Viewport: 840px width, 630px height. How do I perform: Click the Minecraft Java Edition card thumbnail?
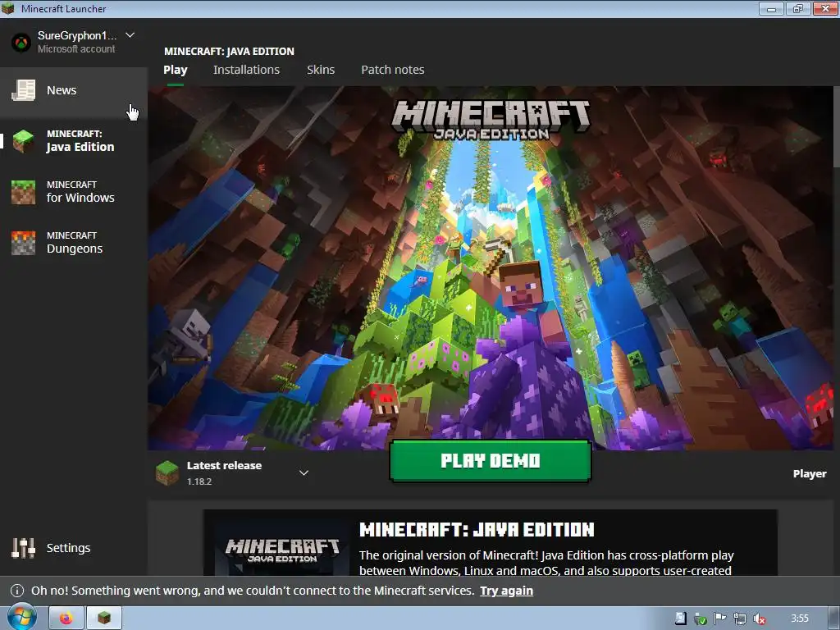[282, 549]
